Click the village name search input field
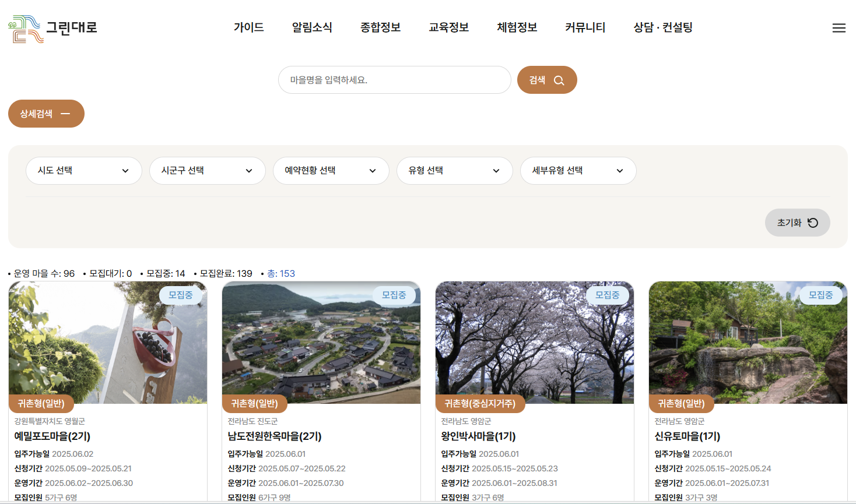 coord(394,80)
